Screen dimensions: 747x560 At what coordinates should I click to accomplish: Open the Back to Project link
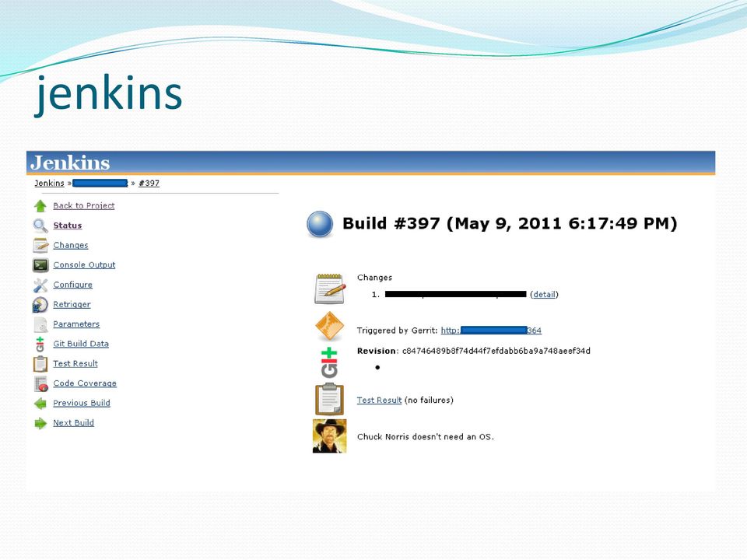[x=84, y=205]
